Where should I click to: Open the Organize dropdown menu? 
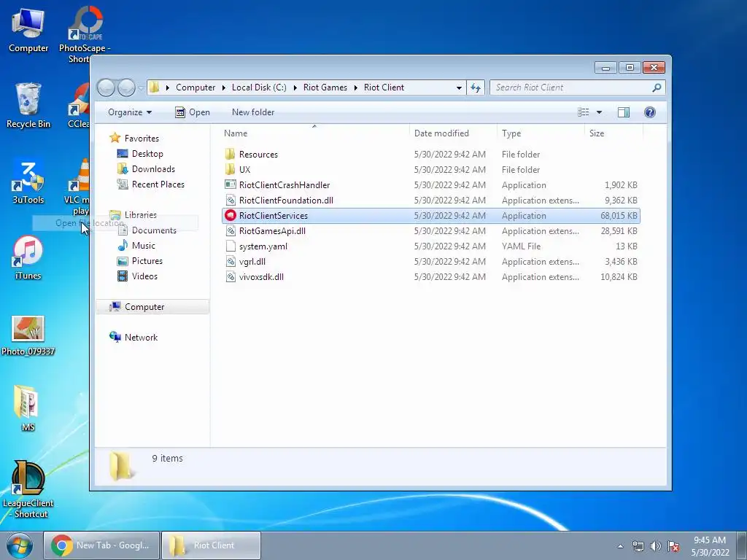pyautogui.click(x=130, y=112)
